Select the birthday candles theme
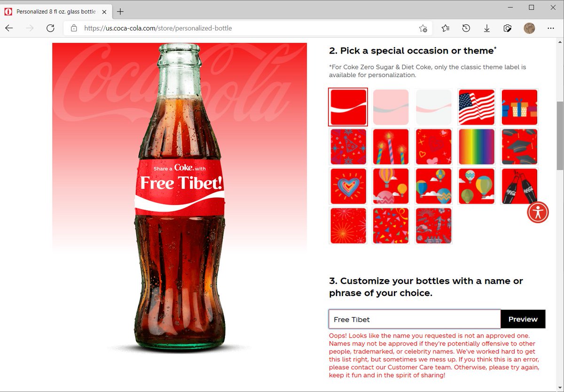The image size is (564, 392). tap(391, 147)
